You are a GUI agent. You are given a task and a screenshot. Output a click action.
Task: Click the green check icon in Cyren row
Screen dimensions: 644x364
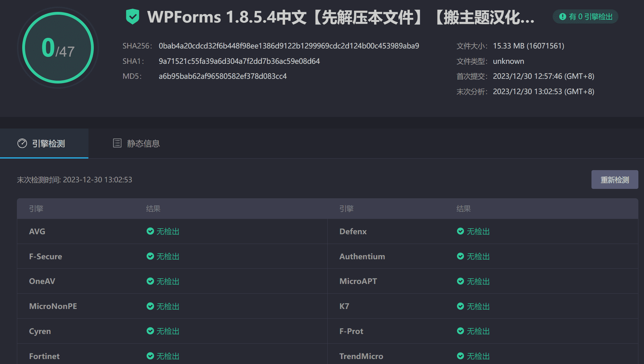pyautogui.click(x=150, y=331)
